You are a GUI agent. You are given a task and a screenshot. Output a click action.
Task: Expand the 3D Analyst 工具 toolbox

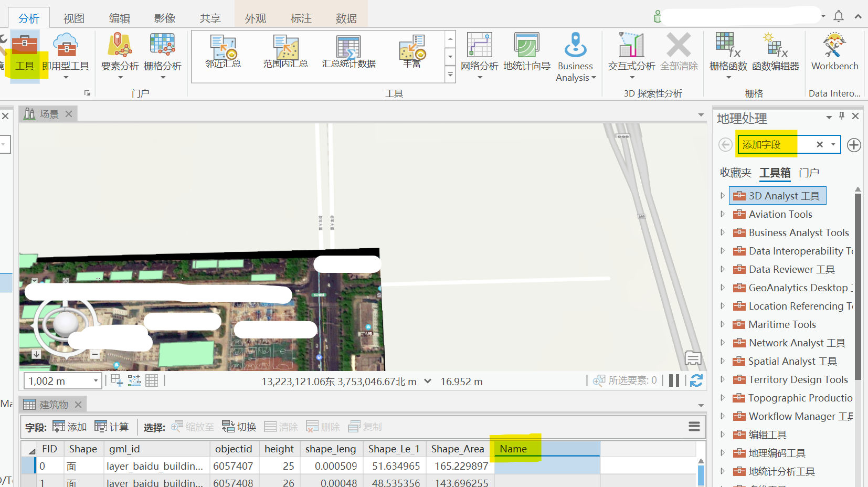tap(723, 196)
